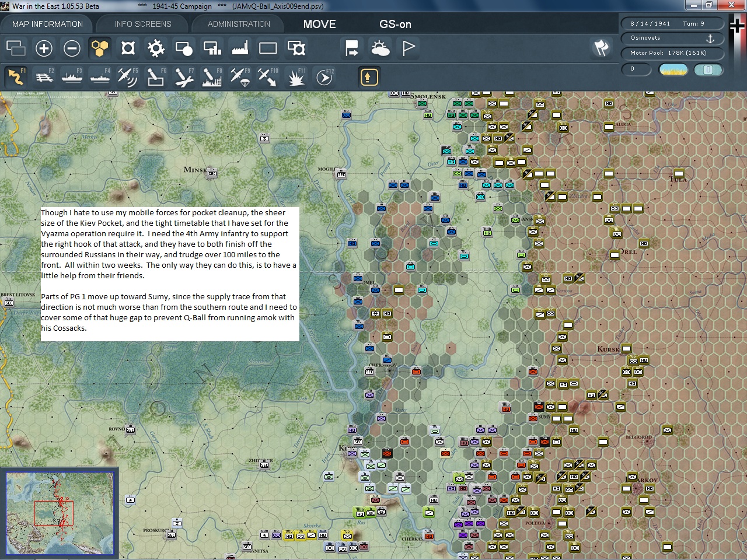747x560 pixels.
Task: Click the F12 end turn arrow icon
Action: click(x=324, y=77)
